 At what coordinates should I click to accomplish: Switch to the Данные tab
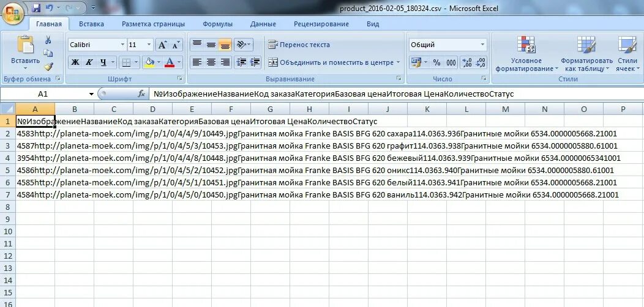pyautogui.click(x=263, y=24)
